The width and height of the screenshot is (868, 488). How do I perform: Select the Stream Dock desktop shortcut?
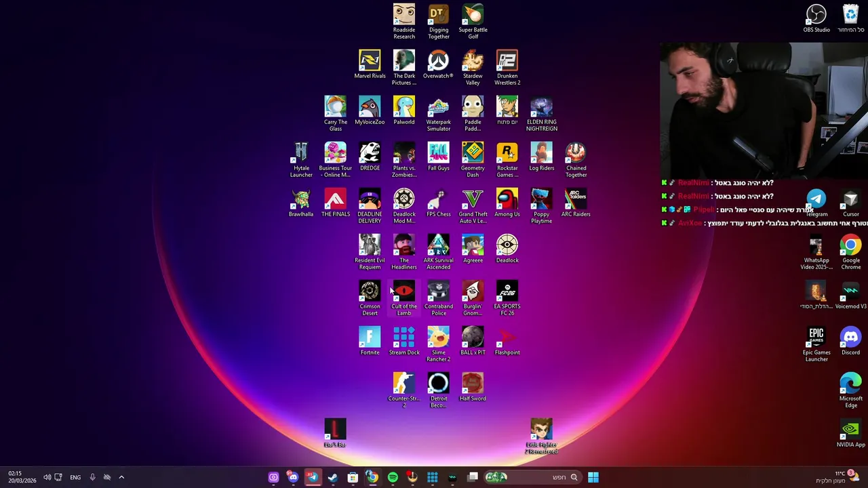point(404,341)
